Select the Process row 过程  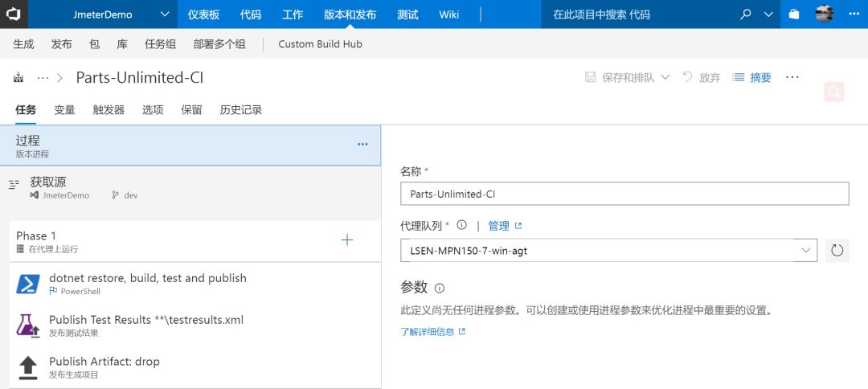pyautogui.click(x=190, y=145)
